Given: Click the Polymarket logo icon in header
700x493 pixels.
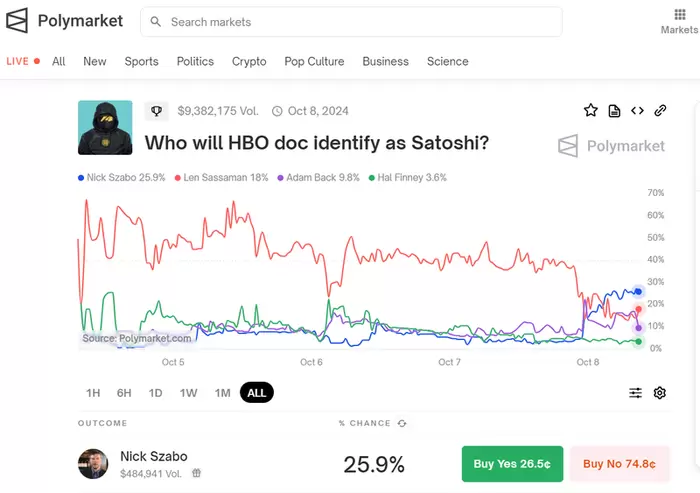Looking at the screenshot, I should [17, 21].
